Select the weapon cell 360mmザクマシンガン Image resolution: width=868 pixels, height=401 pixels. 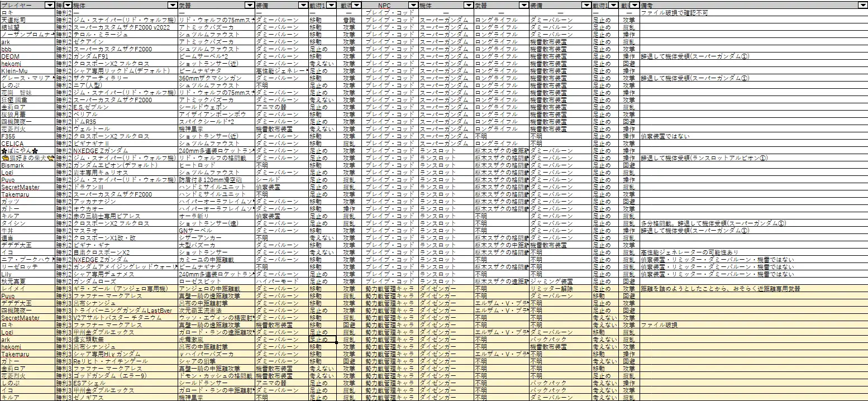pos(216,78)
